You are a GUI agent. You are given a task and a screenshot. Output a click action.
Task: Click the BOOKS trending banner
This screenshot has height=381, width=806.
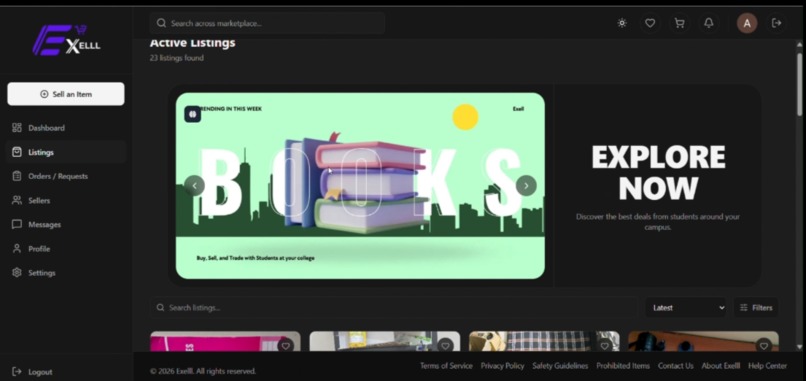click(x=360, y=186)
